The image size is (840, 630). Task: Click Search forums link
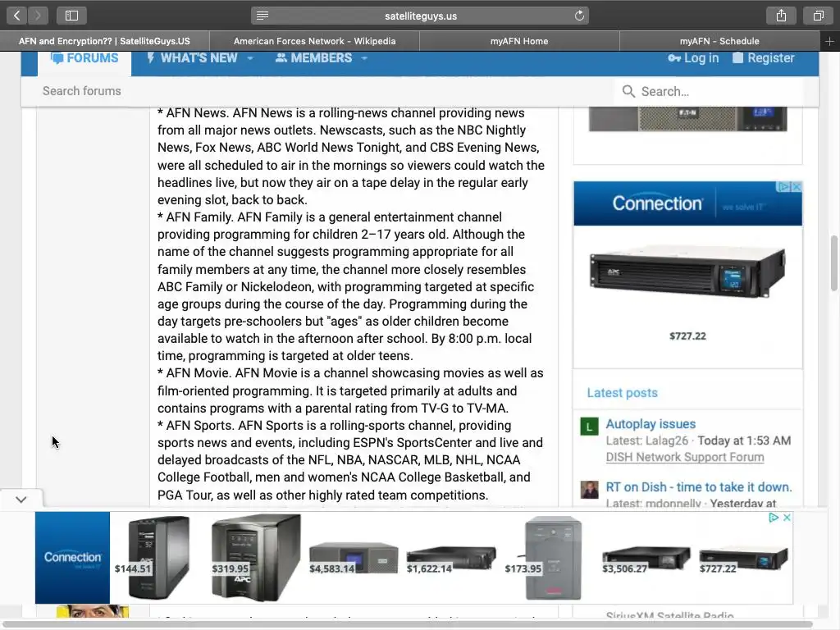(x=82, y=91)
